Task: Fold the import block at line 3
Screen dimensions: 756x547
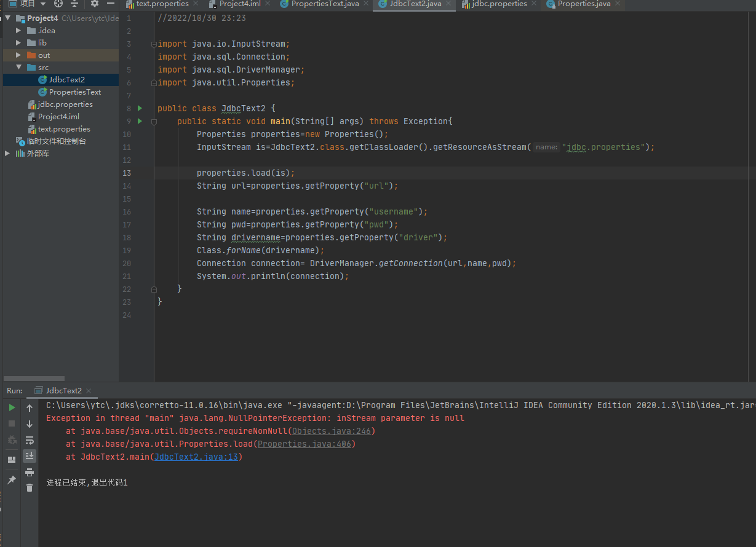Action: click(153, 44)
